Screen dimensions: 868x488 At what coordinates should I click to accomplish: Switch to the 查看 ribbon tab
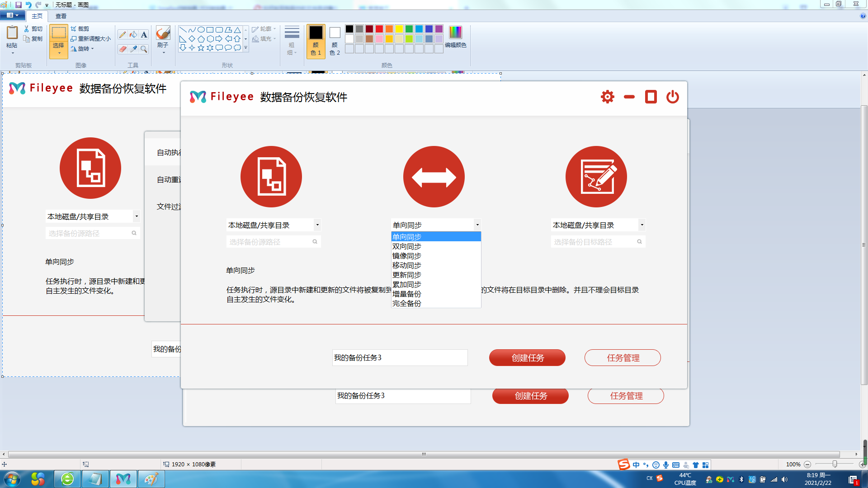point(61,16)
